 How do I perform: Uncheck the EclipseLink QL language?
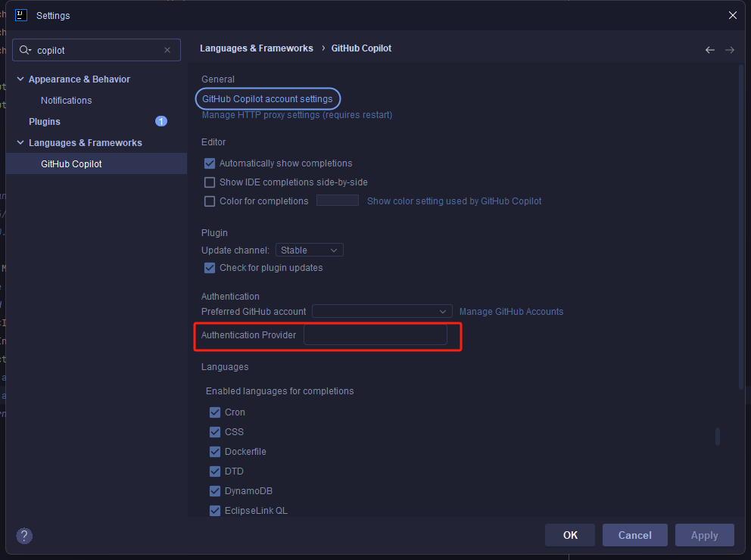tap(215, 511)
